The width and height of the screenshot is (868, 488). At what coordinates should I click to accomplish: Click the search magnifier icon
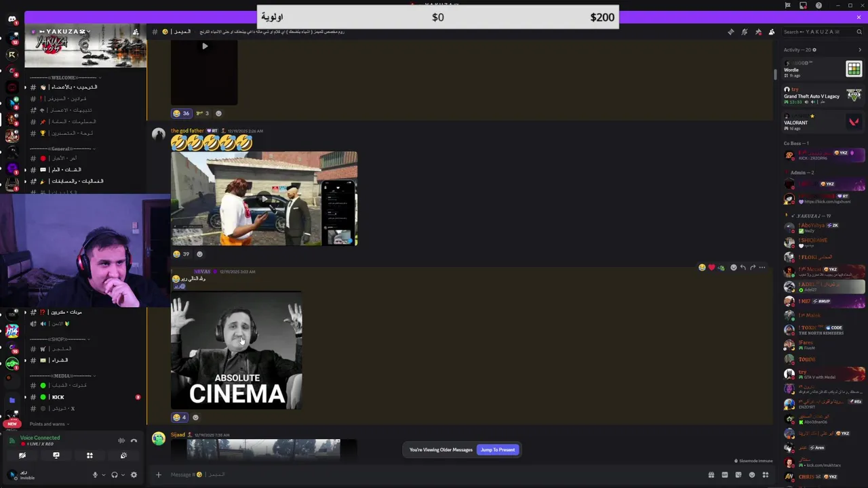pos(859,32)
